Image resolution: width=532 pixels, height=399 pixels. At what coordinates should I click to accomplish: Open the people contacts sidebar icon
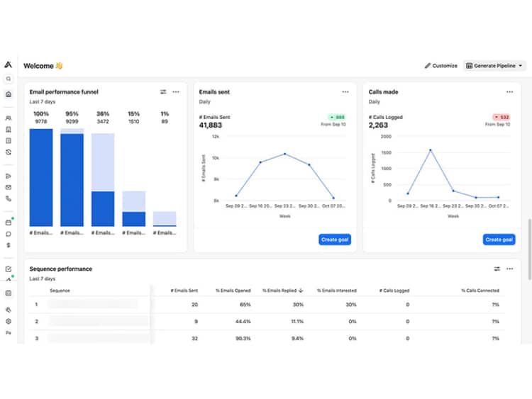(9, 118)
